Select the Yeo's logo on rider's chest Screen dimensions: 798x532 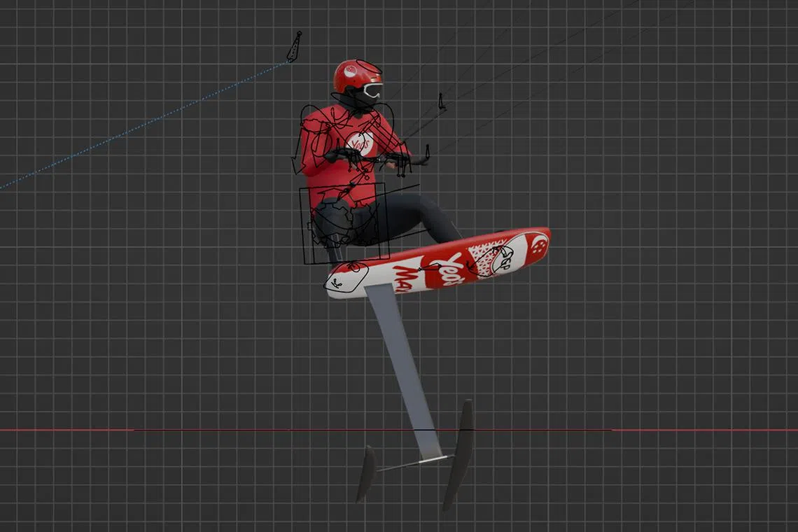point(360,143)
